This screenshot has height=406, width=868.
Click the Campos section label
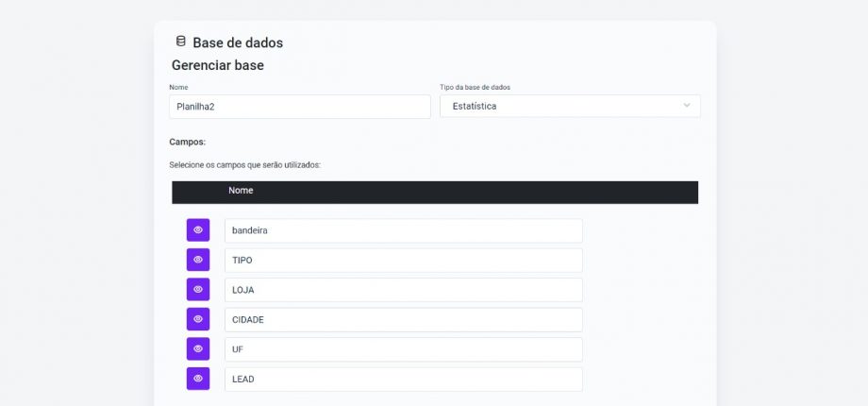[187, 142]
